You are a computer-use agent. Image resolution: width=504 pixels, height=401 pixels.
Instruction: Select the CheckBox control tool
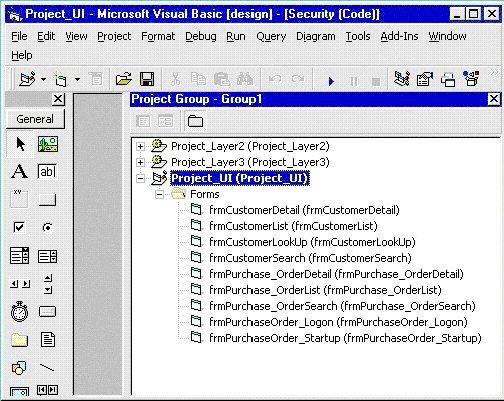coord(19,227)
